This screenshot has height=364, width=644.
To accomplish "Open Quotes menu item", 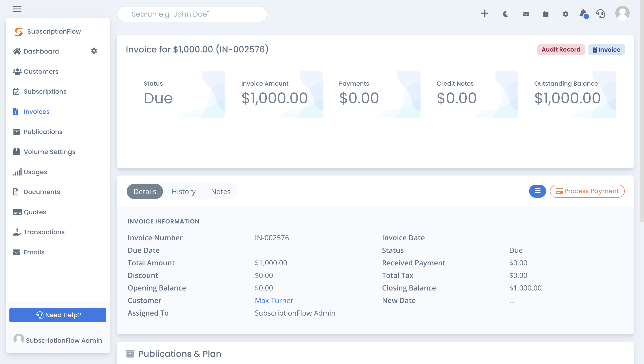I will pos(35,212).
